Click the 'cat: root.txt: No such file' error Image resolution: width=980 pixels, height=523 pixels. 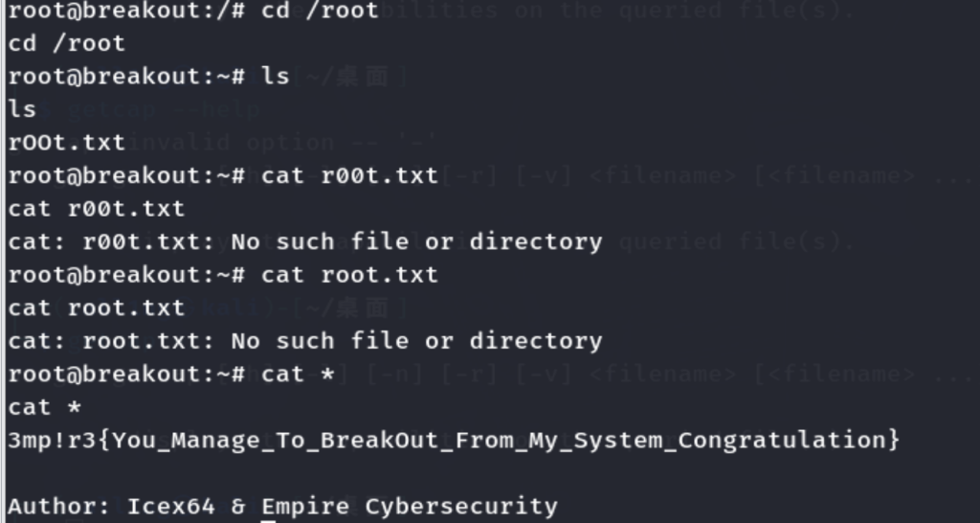click(x=305, y=341)
